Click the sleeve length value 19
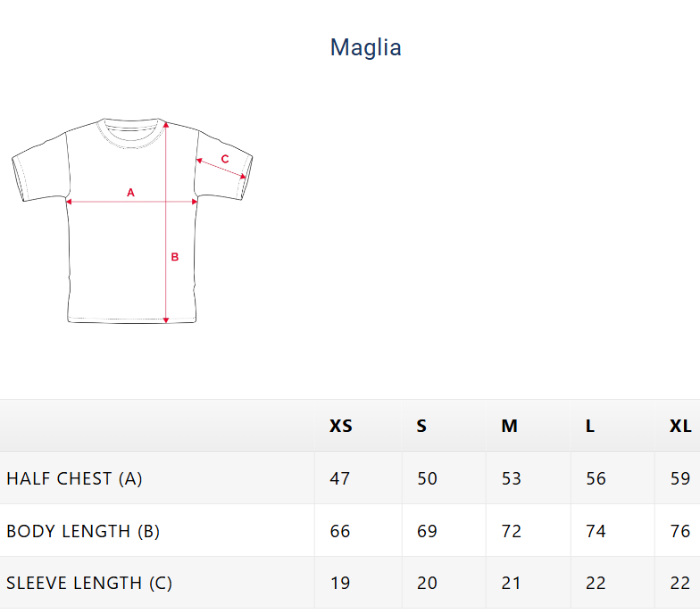The image size is (700, 614). click(x=340, y=583)
